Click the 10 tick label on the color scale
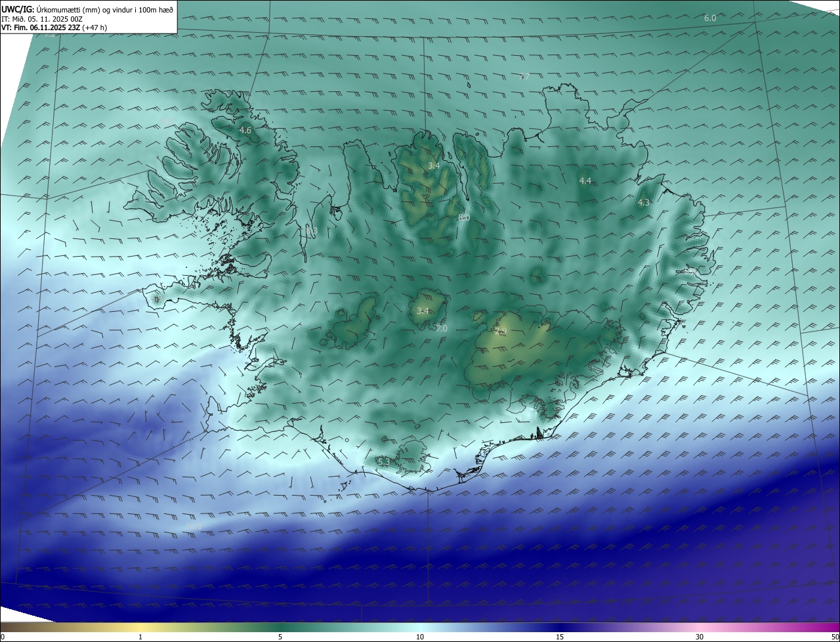 tap(420, 637)
